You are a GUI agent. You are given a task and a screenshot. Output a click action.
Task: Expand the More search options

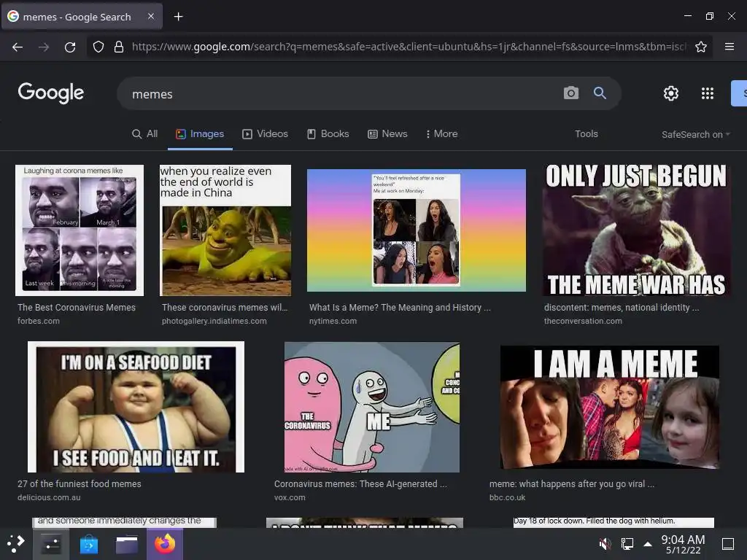441,134
